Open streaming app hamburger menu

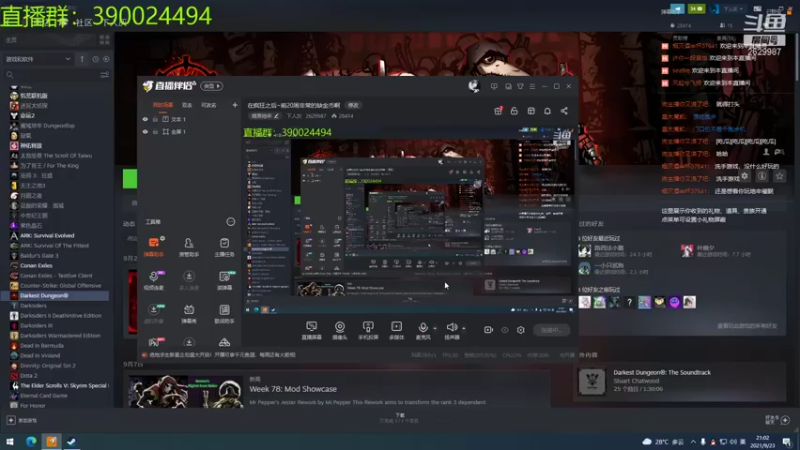pos(532,86)
